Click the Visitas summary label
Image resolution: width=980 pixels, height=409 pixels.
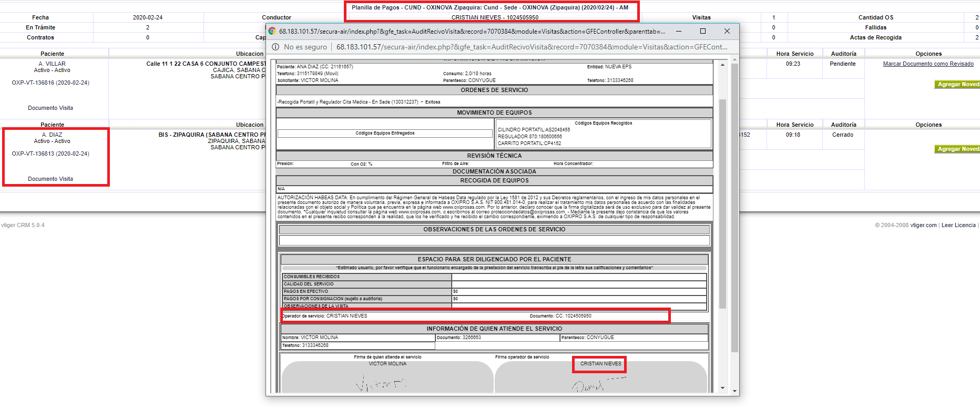pyautogui.click(x=701, y=17)
